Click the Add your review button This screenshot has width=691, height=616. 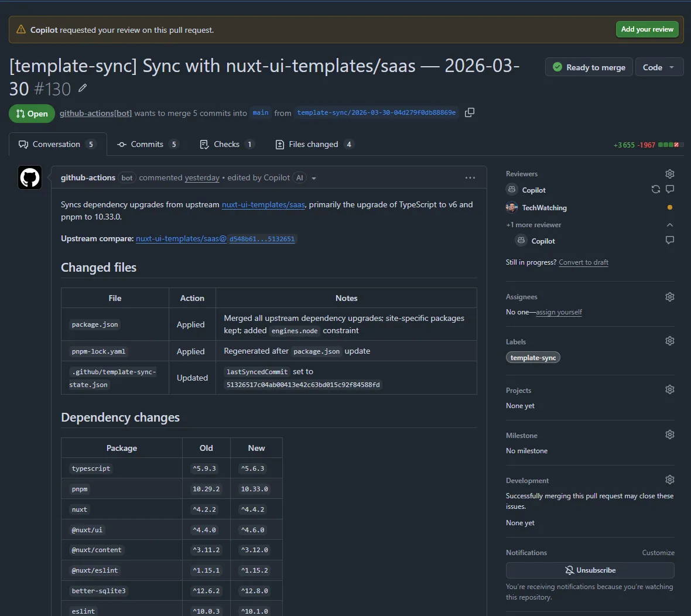pyautogui.click(x=647, y=29)
